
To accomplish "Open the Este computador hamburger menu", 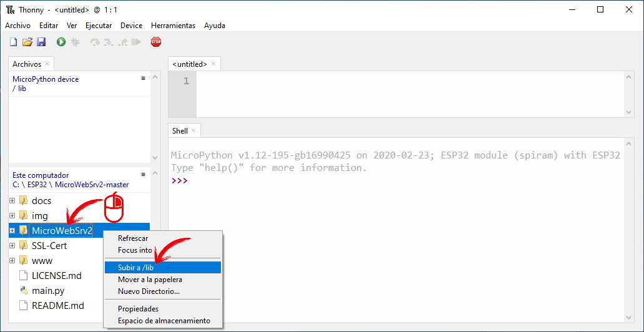I will [144, 174].
